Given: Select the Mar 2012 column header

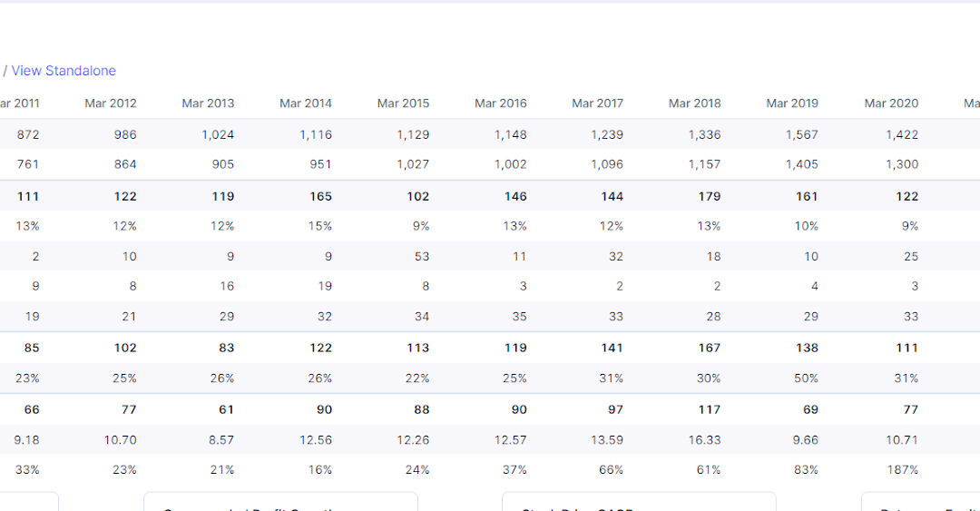Looking at the screenshot, I should point(111,103).
